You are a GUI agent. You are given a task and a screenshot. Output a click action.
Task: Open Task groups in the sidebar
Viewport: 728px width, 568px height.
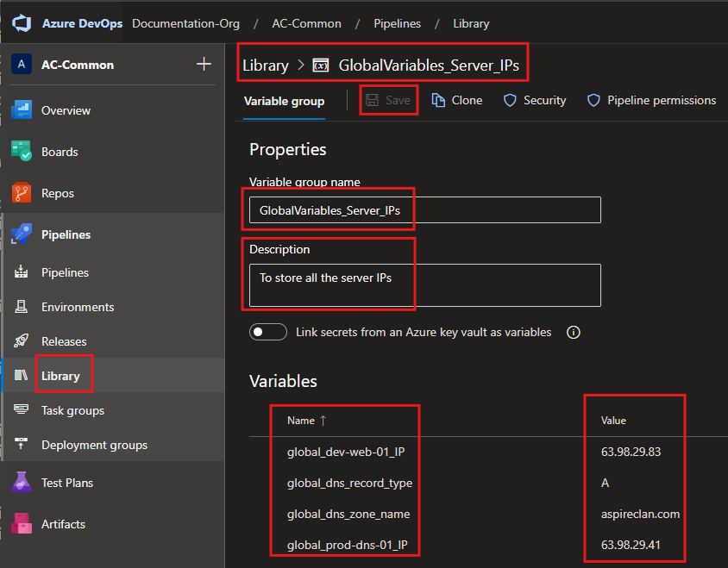pyautogui.click(x=73, y=410)
